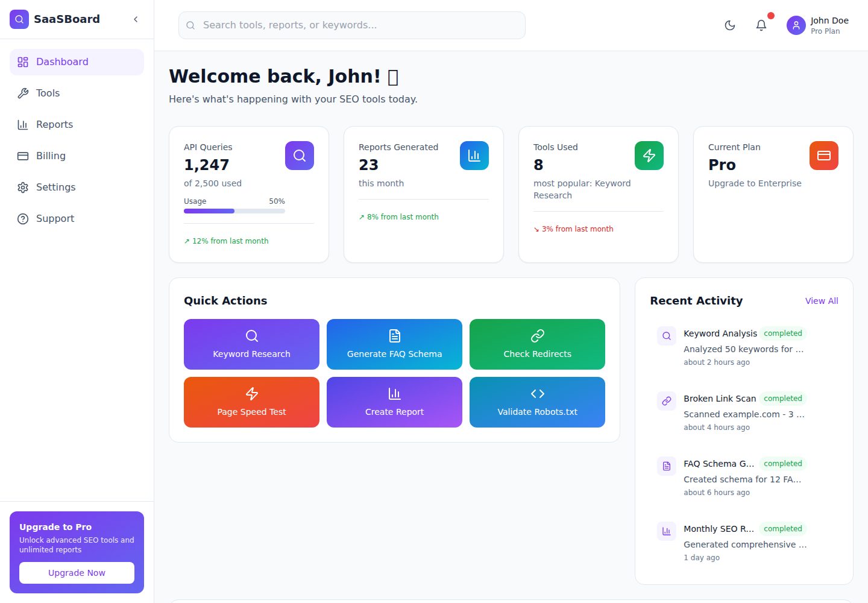
Task: Open the Support page
Action: (77, 219)
